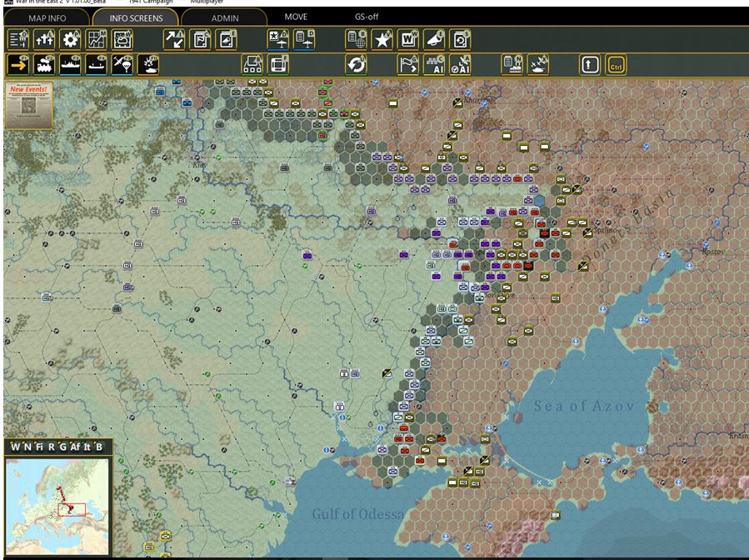Click the film-frame icon (F)
Screen dimensions: 749x560
pyautogui.click(x=278, y=64)
